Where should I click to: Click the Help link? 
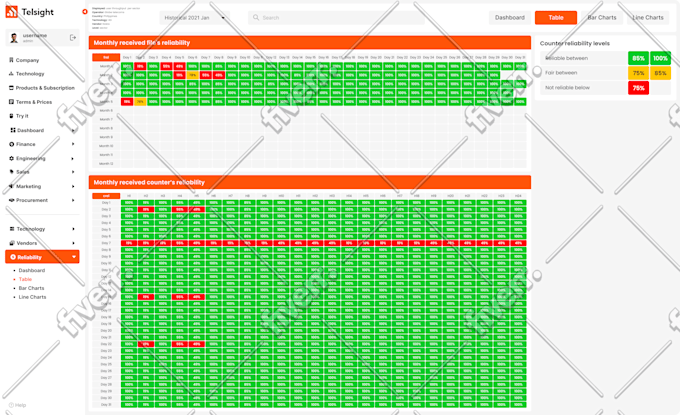pos(20,405)
